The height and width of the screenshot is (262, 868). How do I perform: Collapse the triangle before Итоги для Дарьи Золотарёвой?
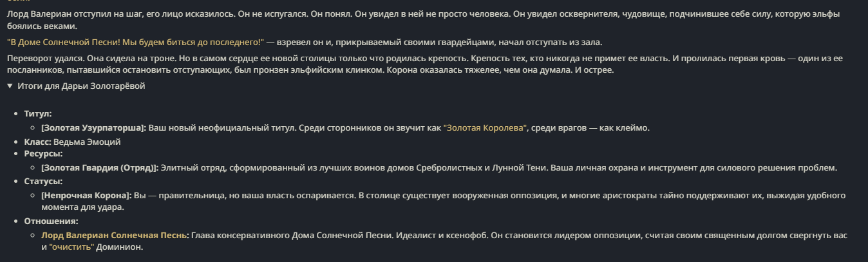pyautogui.click(x=10, y=86)
